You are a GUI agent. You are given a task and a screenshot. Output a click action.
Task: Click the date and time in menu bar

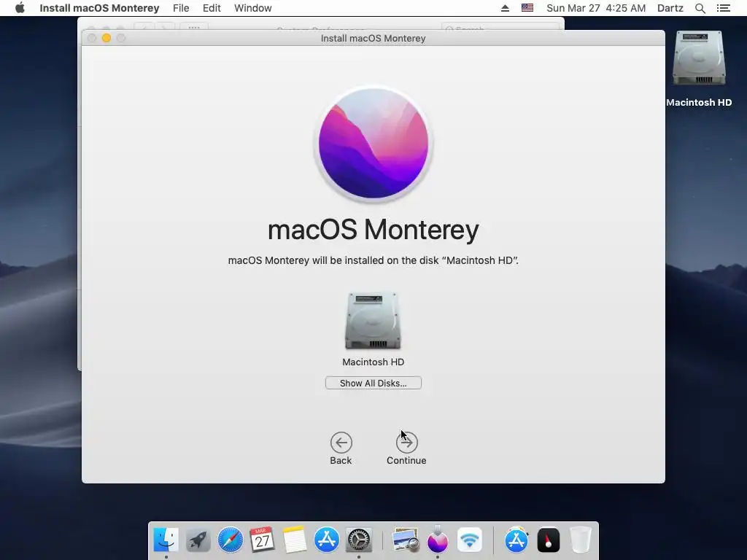click(596, 8)
